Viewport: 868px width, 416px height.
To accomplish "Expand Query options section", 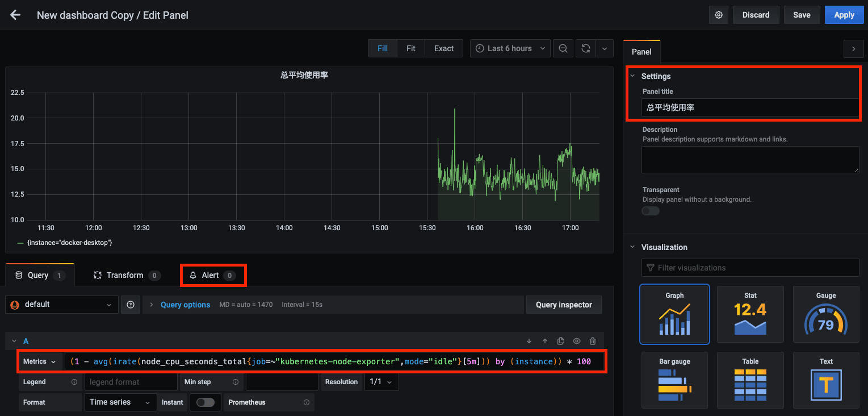I will [x=185, y=305].
